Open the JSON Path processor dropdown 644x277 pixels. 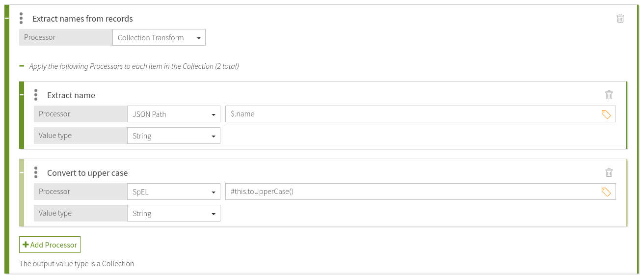[173, 114]
